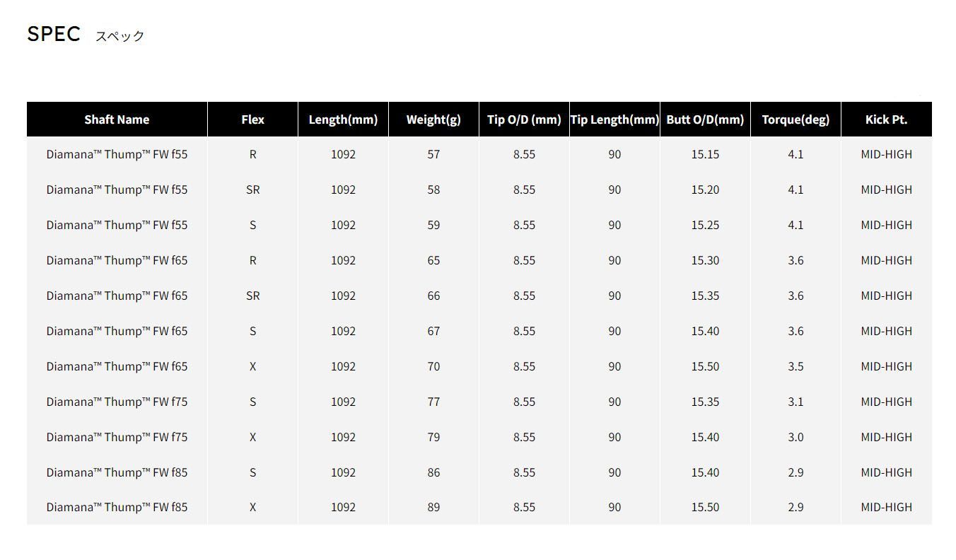
Task: Select weight value 57
Action: tap(433, 154)
